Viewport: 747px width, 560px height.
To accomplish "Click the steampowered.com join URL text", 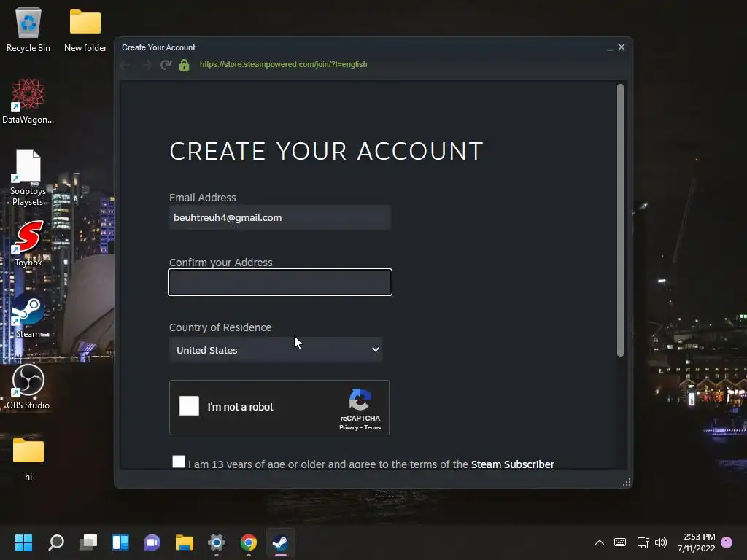I will (x=284, y=64).
